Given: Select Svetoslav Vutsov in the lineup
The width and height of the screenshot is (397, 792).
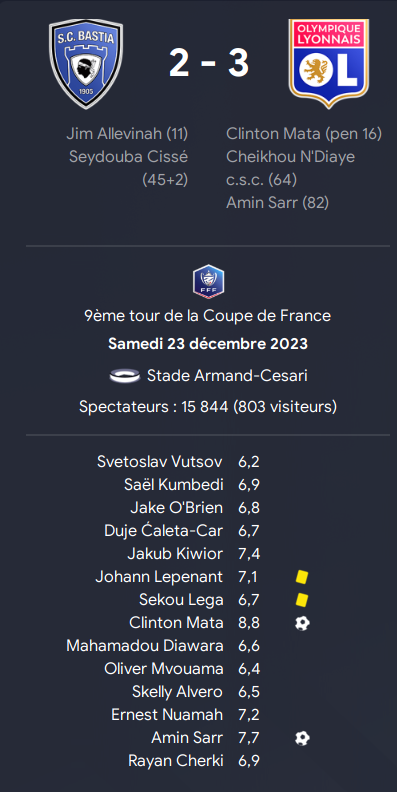Looking at the screenshot, I should tap(160, 462).
